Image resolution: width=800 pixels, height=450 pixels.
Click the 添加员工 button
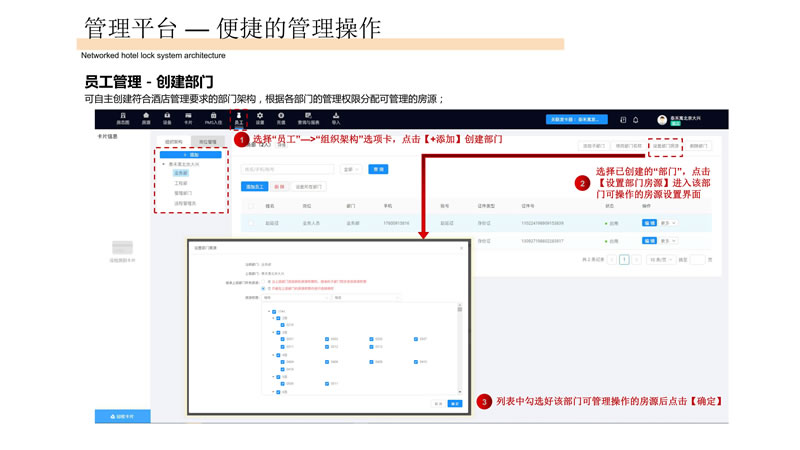255,187
